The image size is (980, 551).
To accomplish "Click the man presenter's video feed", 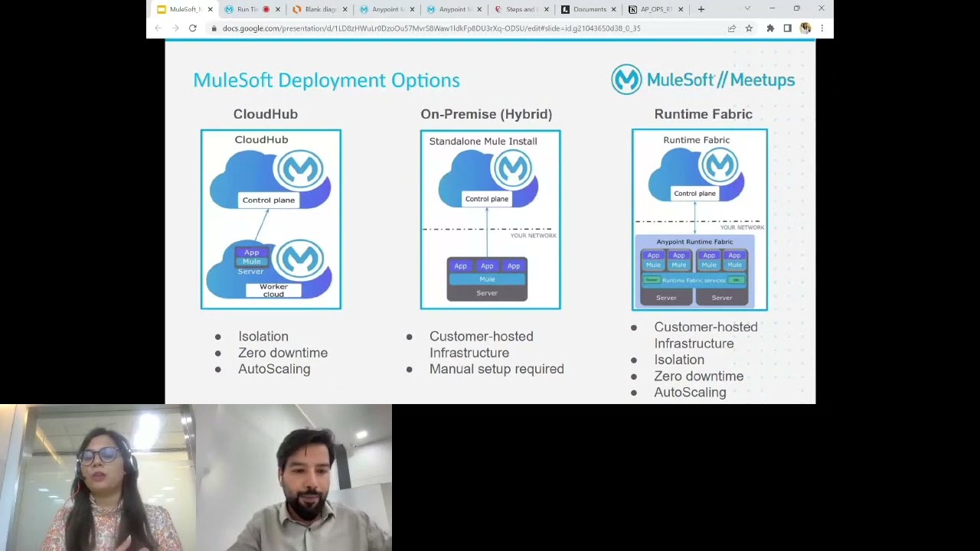I will tap(294, 478).
